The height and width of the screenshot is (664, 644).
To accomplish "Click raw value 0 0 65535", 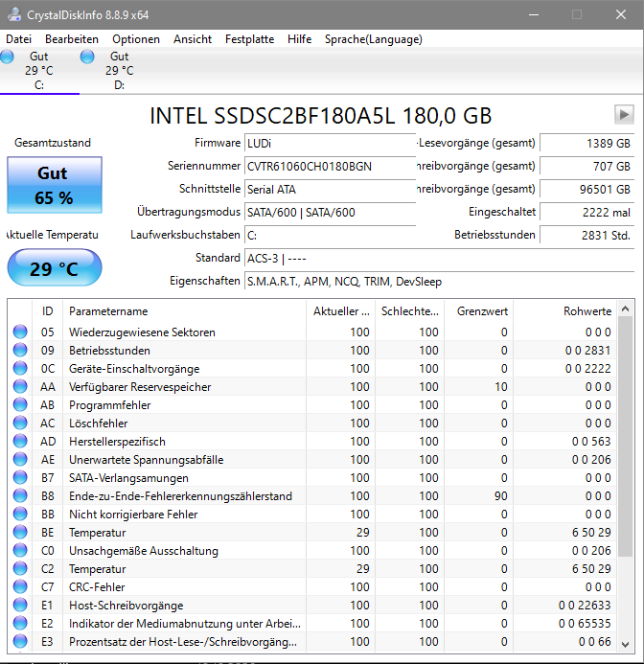I will click(585, 624).
